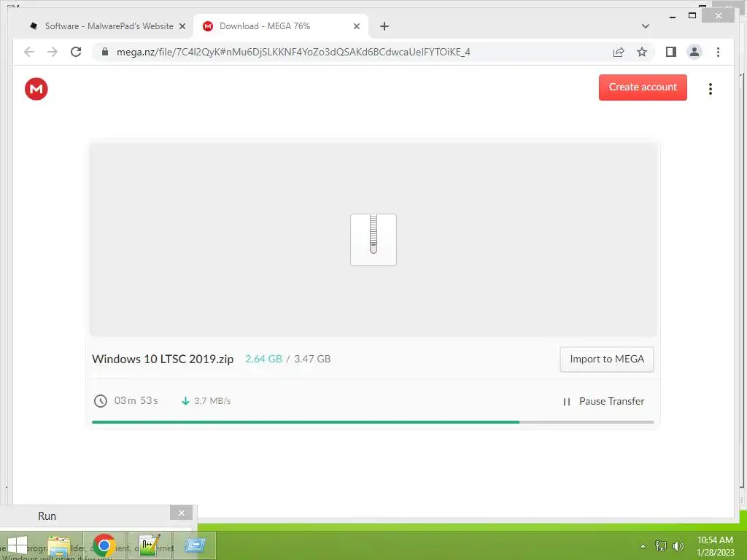Go back in browser history
Image resolution: width=747 pixels, height=560 pixels.
click(29, 52)
